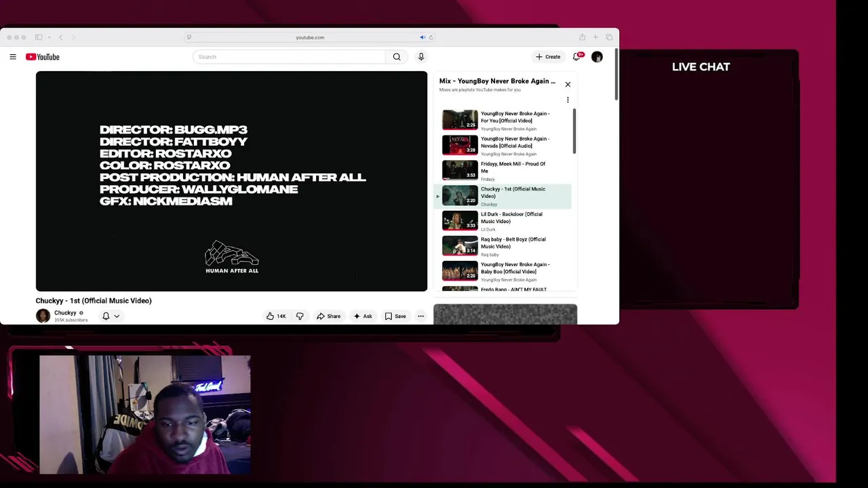Play 'YoungBoy Never Broke Again - For You' thumbnail
This screenshot has width=868, height=488.
[x=460, y=120]
